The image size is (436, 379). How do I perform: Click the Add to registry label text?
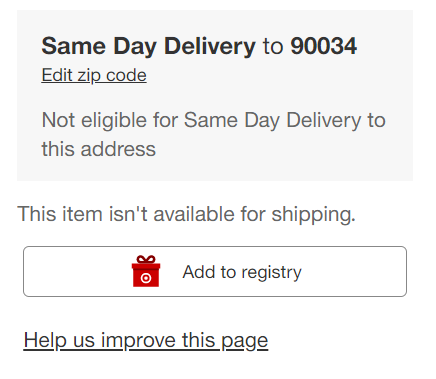(x=242, y=272)
